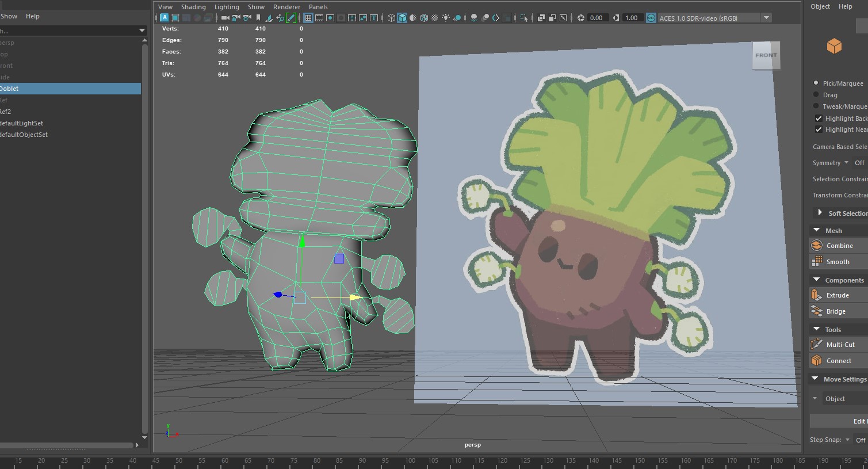
Task: Toggle the grid display icon
Action: tap(308, 18)
